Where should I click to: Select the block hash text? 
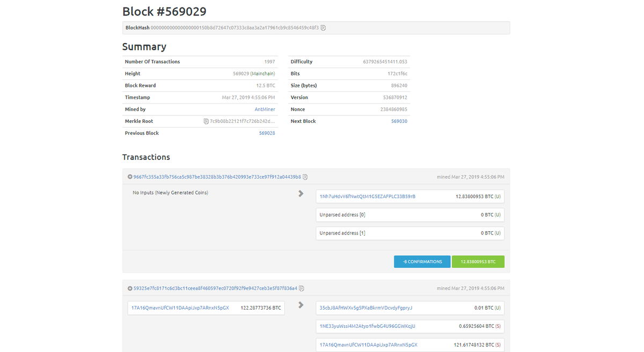point(235,27)
